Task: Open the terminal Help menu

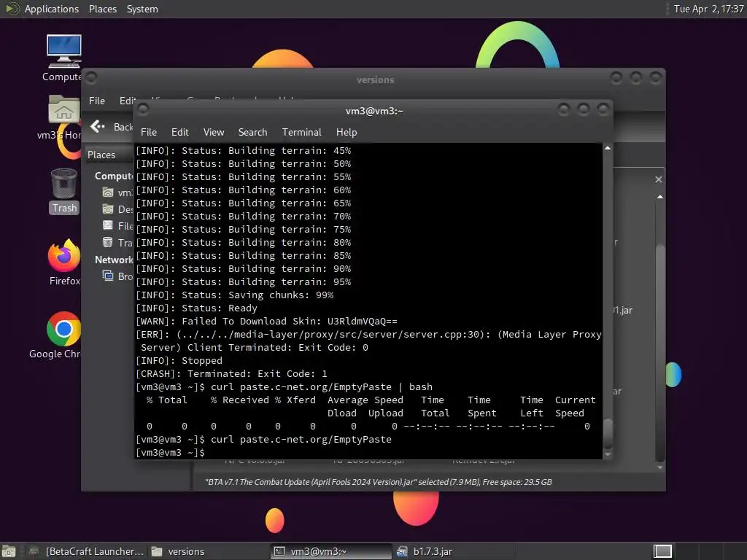Action: 347,133
